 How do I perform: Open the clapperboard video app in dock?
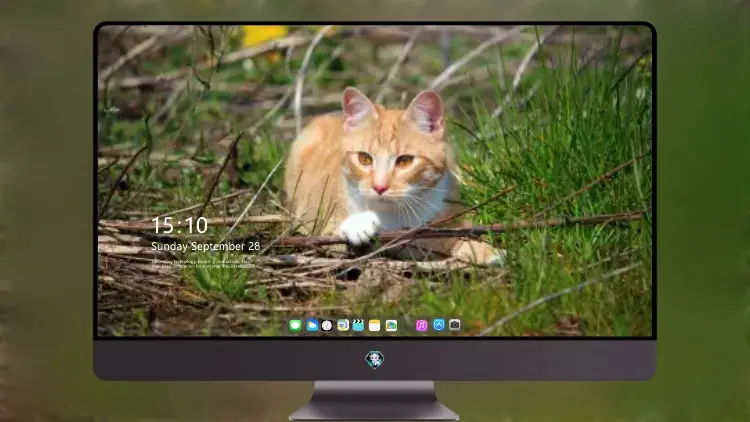coord(358,325)
